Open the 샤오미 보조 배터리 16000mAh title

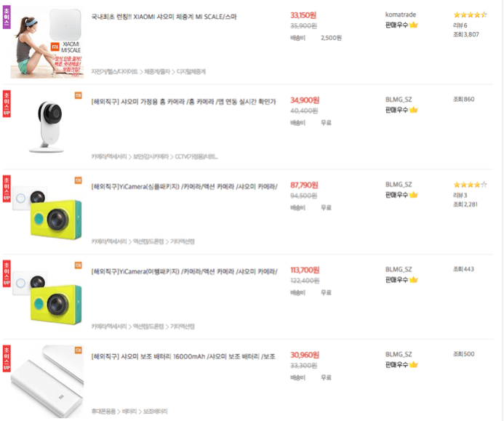[x=183, y=356]
